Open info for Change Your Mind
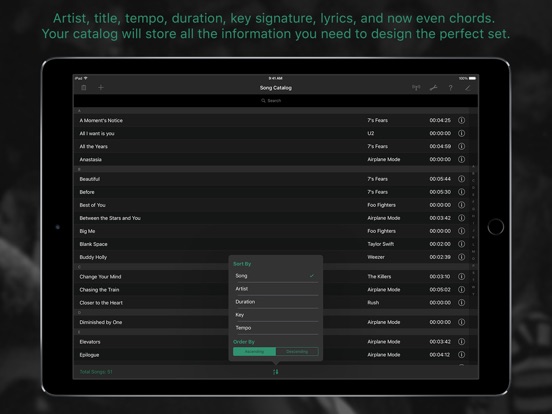Image resolution: width=552 pixels, height=414 pixels. pyautogui.click(x=462, y=277)
